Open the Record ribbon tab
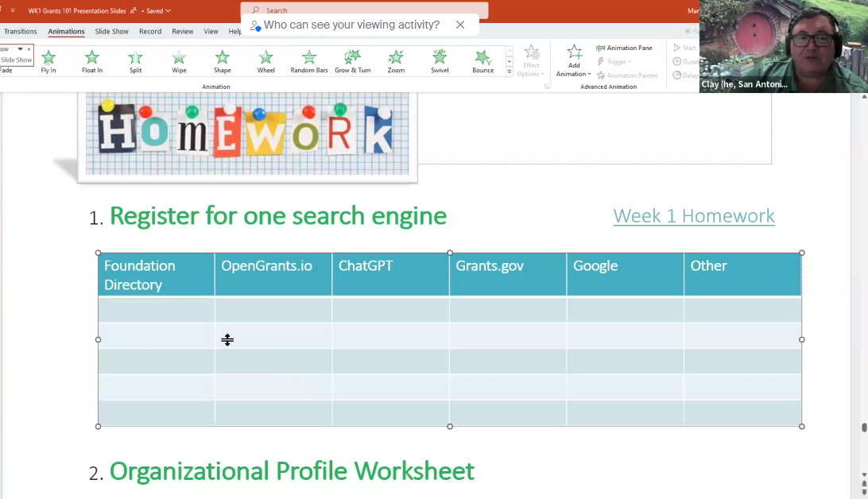Viewport: 868px width, 499px height. [x=150, y=32]
